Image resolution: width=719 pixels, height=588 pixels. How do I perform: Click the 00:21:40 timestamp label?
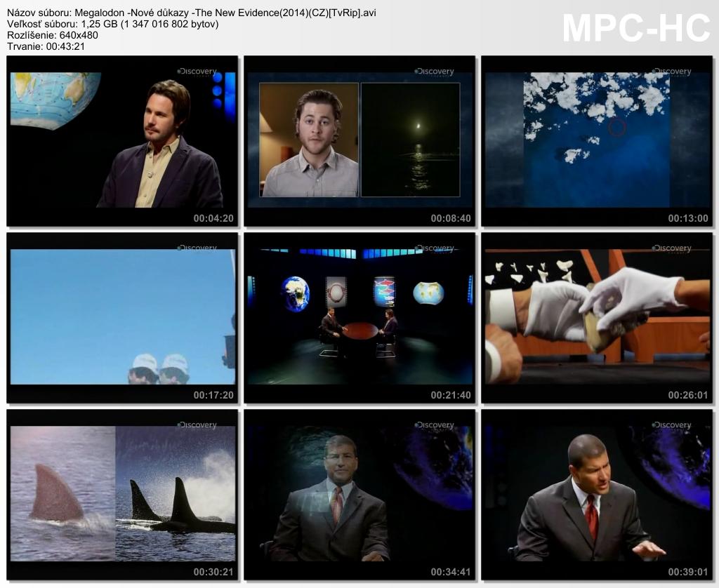[x=451, y=395]
